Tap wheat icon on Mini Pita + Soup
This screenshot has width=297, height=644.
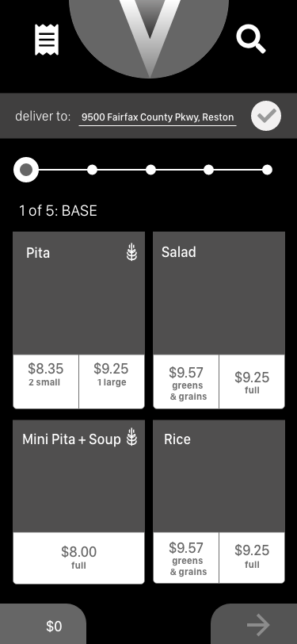[131, 437]
